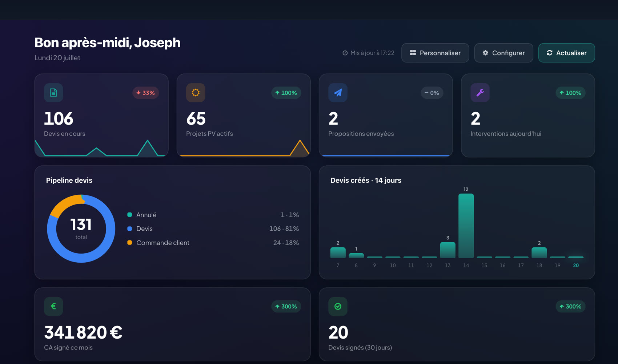The height and width of the screenshot is (364, 618).
Task: Click the sun icon on Projets PV actifs card
Action: (196, 93)
